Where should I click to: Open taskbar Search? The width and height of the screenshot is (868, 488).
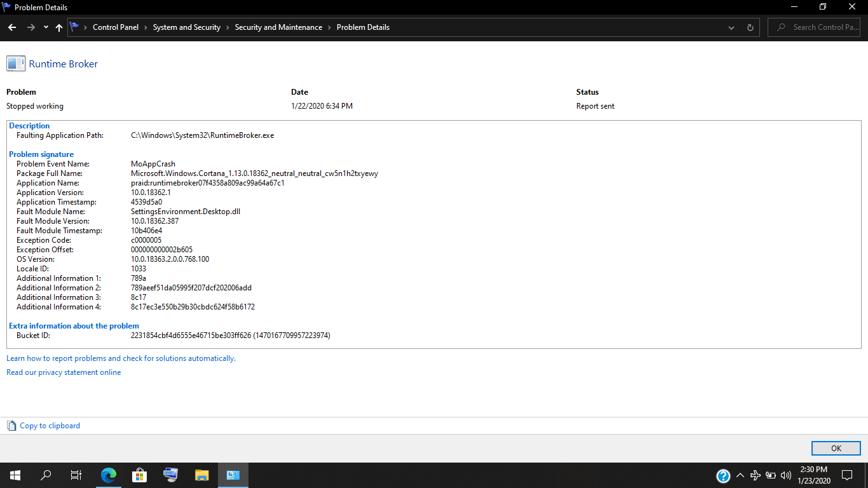tap(46, 475)
